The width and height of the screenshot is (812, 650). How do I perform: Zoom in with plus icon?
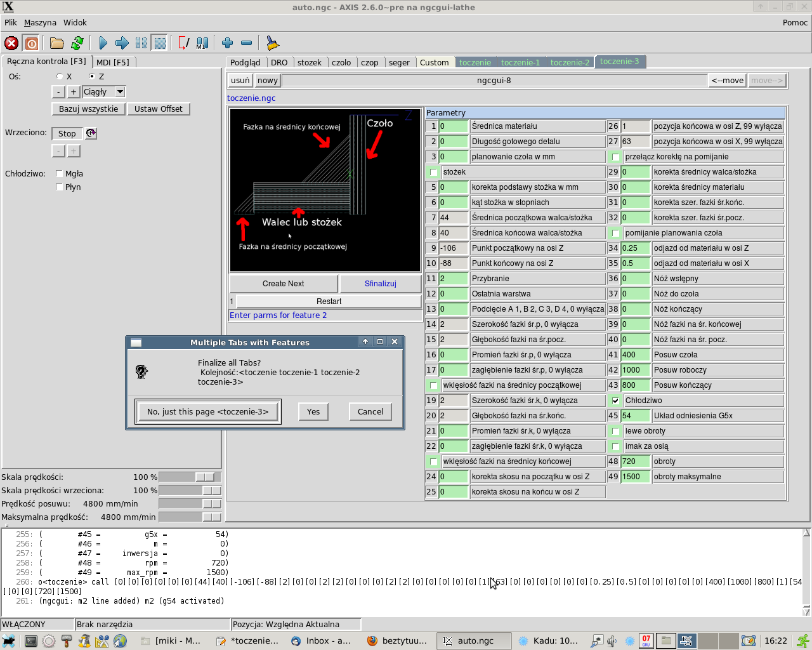coord(227,43)
